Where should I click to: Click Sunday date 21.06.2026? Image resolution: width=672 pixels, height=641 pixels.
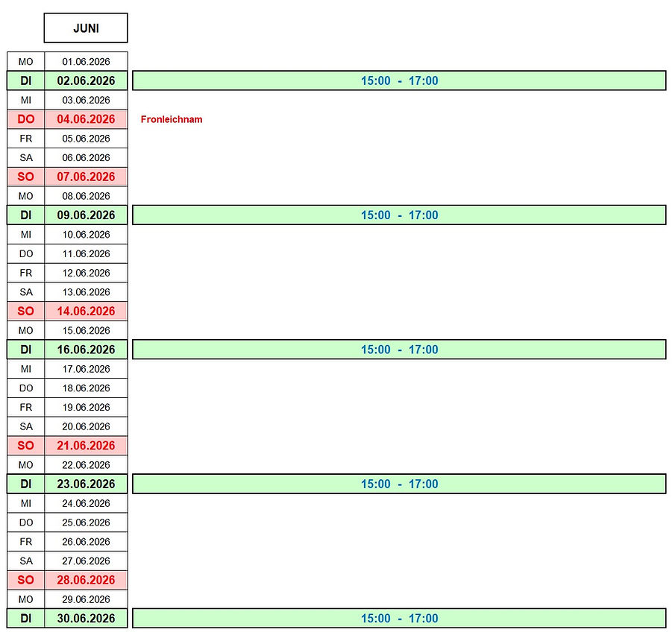[86, 446]
